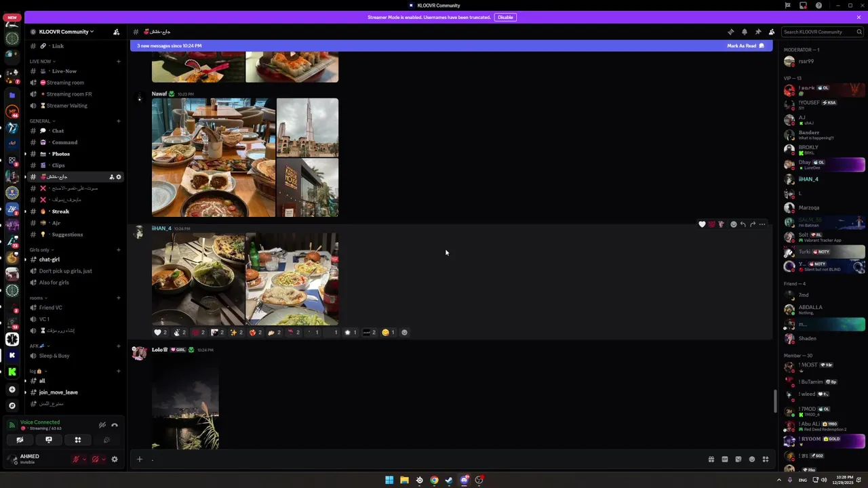Toggle the white heart reaction count 2
The image size is (868, 488).
click(161, 332)
